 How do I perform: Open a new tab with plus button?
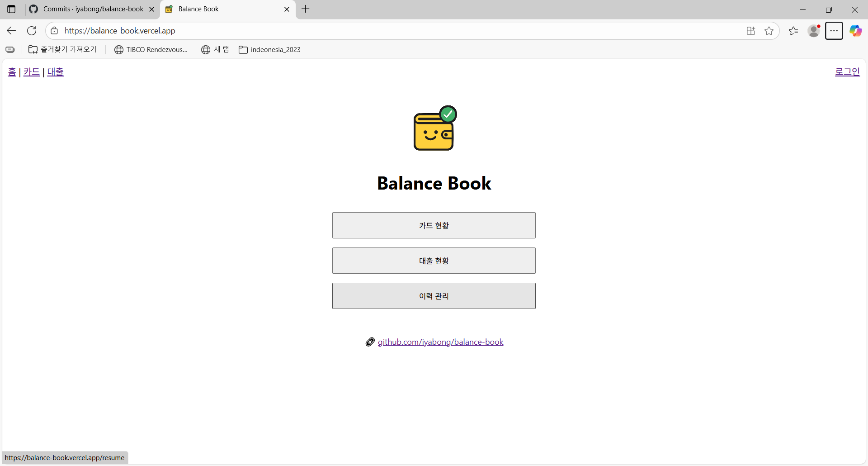pos(306,9)
